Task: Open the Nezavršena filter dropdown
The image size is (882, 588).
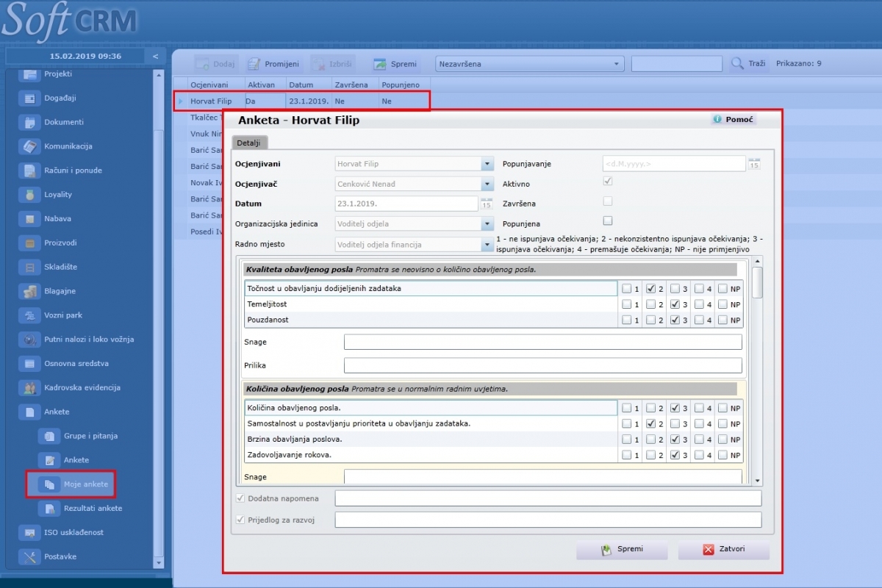Action: [617, 64]
